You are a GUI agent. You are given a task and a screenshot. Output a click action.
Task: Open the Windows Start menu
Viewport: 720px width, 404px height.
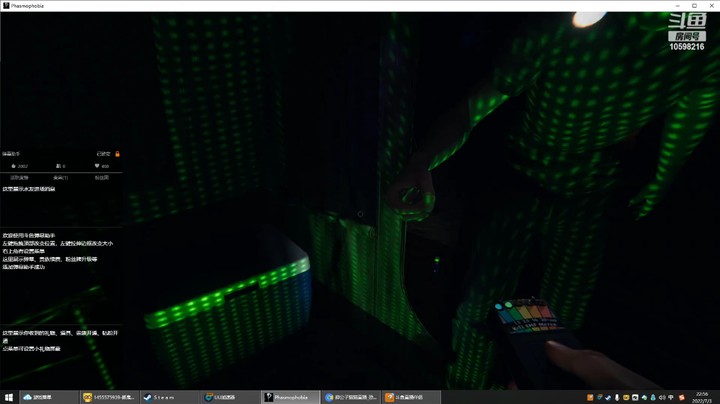(8, 397)
